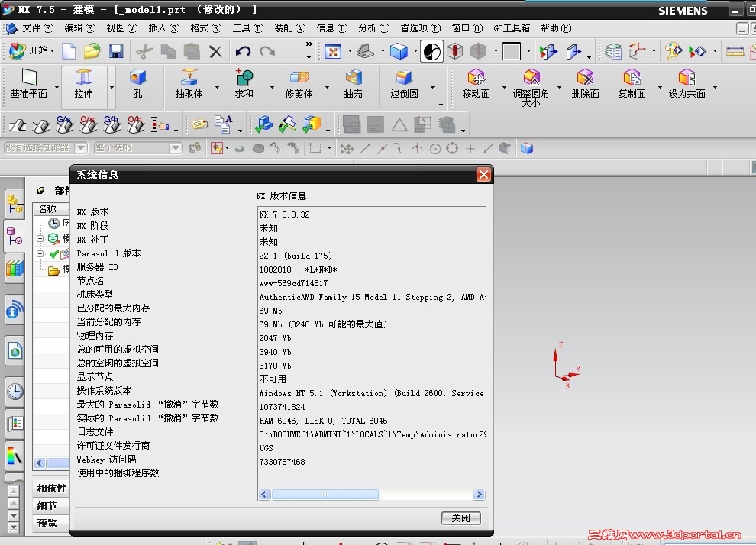This screenshot has height=545, width=756.
Task: Expand the checked tree node with plus
Action: 40,253
